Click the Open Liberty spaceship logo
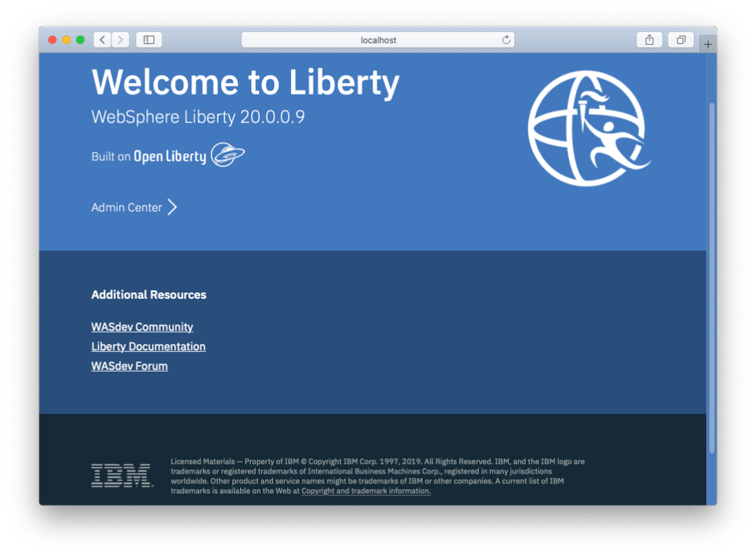The width and height of the screenshot is (756, 557). pyautogui.click(x=227, y=154)
